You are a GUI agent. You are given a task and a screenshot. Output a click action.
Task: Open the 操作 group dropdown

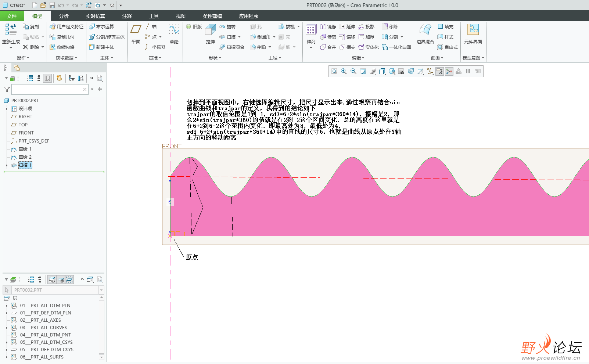(x=23, y=58)
